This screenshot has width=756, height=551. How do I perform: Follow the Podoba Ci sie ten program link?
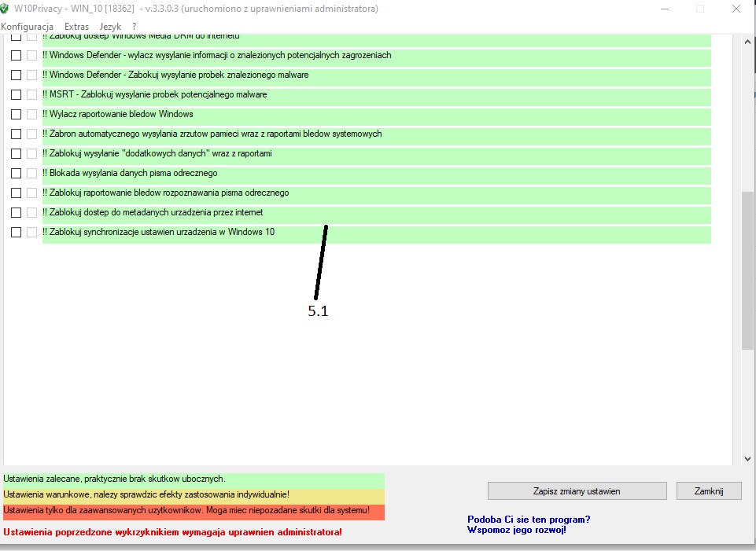point(529,524)
